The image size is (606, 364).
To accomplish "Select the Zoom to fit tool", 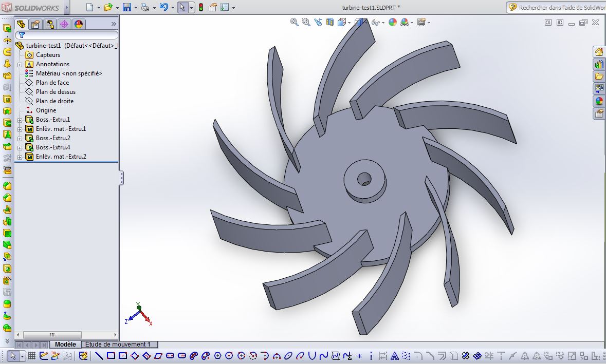I will coord(293,22).
